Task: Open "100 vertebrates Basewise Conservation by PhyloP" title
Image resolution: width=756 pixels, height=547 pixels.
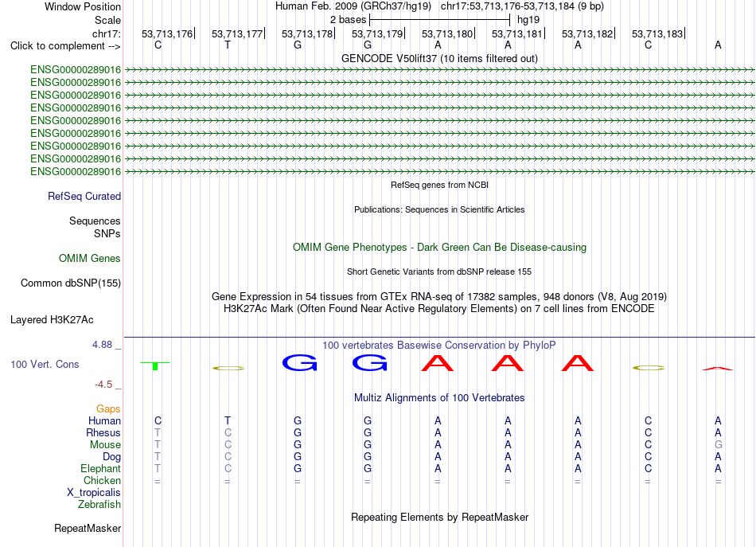Action: (x=439, y=345)
